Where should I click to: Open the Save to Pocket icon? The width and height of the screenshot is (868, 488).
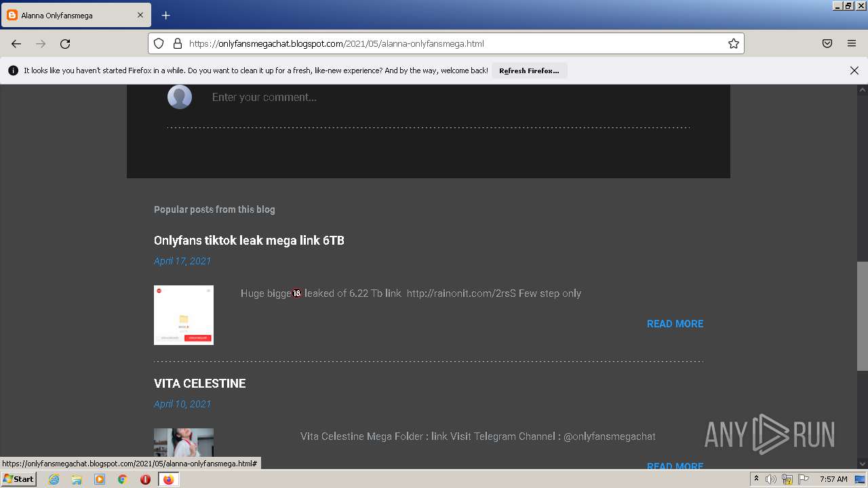(x=827, y=43)
